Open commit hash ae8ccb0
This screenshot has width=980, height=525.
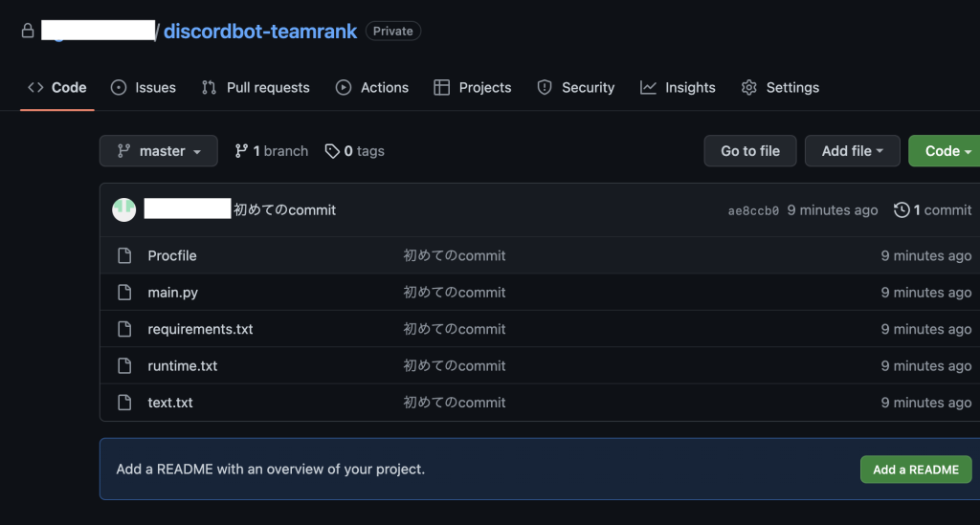(x=753, y=211)
